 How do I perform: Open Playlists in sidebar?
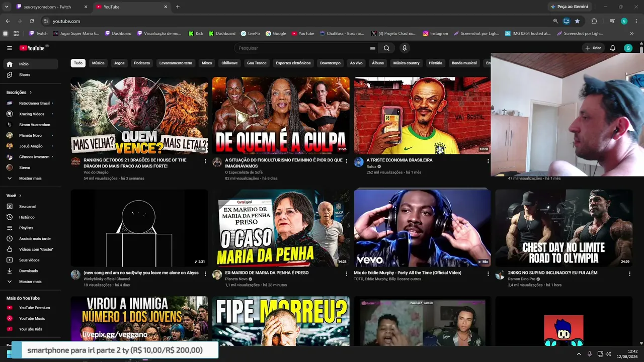pyautogui.click(x=31, y=228)
